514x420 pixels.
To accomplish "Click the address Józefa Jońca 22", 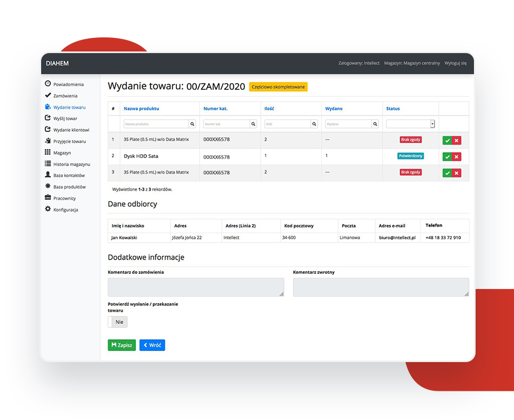I will click(187, 238).
